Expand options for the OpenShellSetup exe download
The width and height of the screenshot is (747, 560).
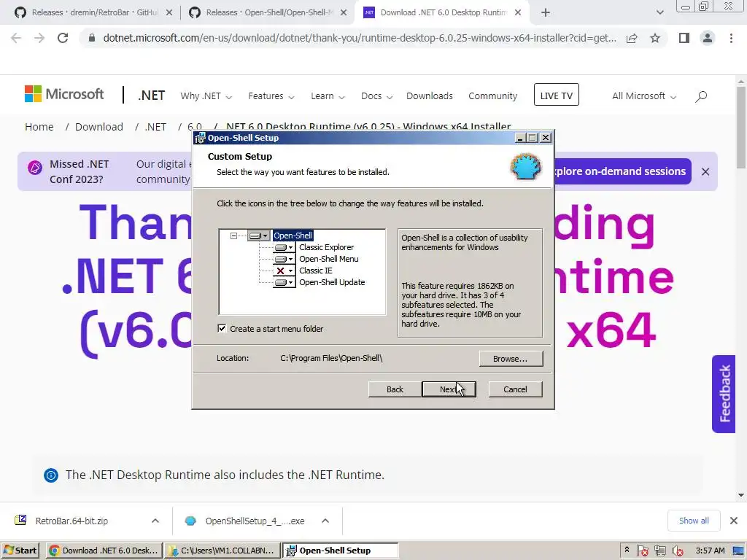click(x=325, y=521)
